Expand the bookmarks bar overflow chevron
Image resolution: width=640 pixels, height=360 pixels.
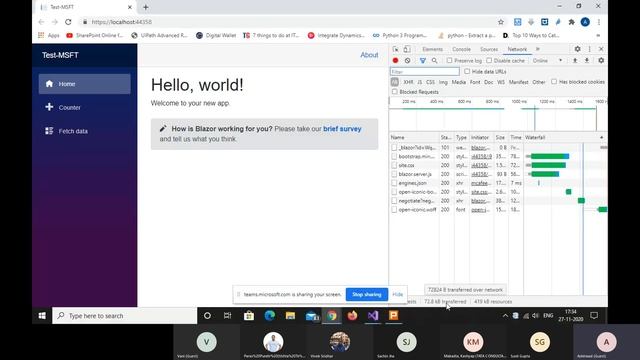coord(598,36)
